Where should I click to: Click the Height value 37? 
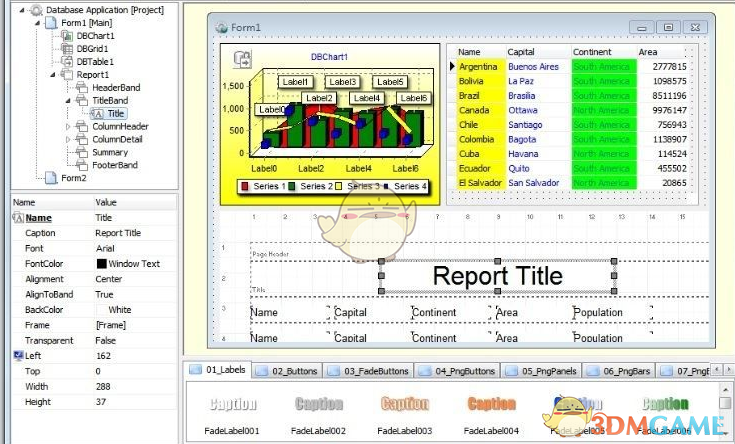coord(101,402)
